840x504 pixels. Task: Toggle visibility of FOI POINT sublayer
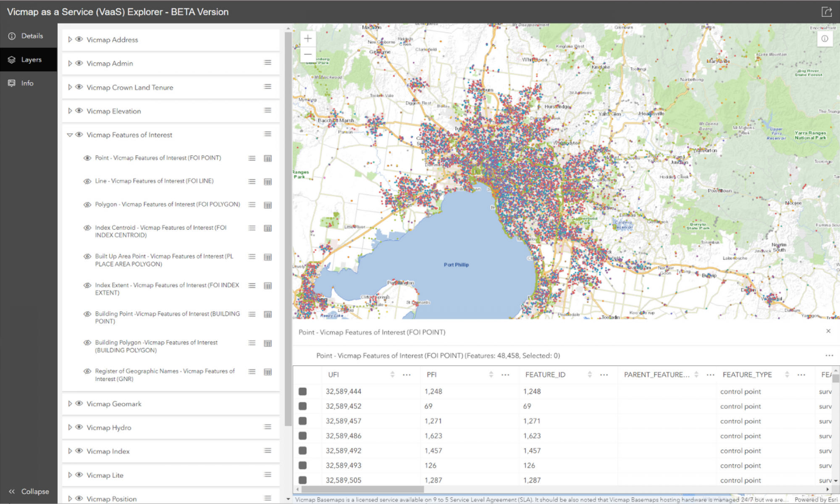[87, 158]
